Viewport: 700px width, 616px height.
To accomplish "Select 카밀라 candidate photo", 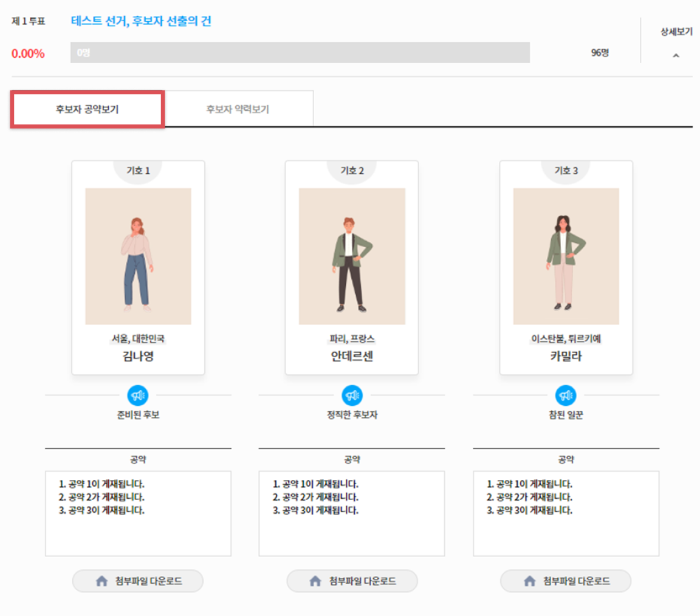I will [x=566, y=256].
